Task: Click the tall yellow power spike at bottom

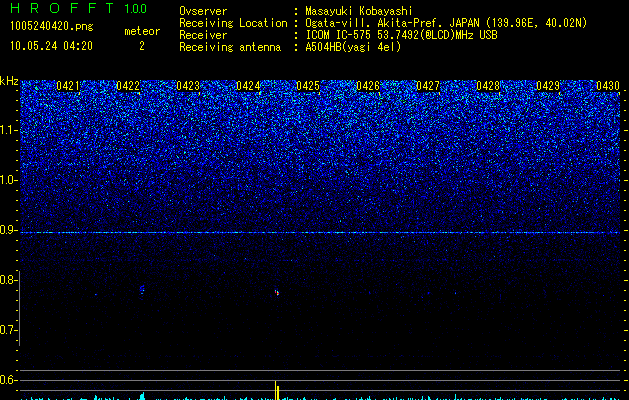Action: click(276, 390)
